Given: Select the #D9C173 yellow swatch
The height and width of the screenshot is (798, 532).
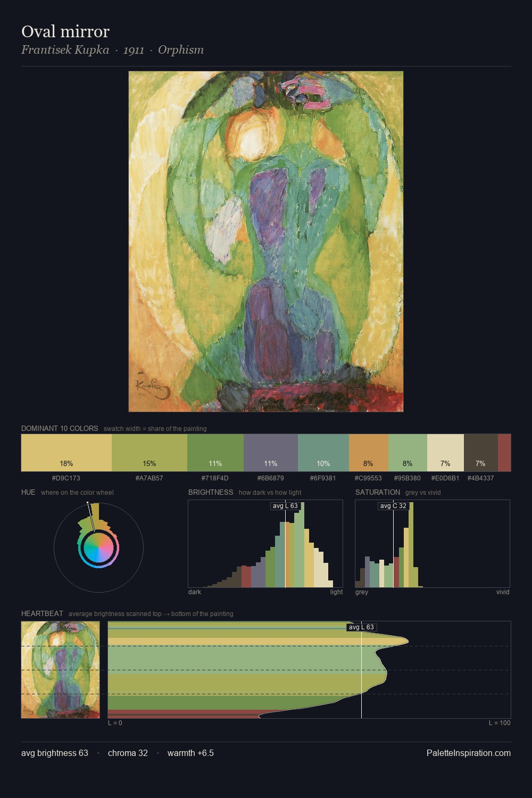Looking at the screenshot, I should coord(66,453).
